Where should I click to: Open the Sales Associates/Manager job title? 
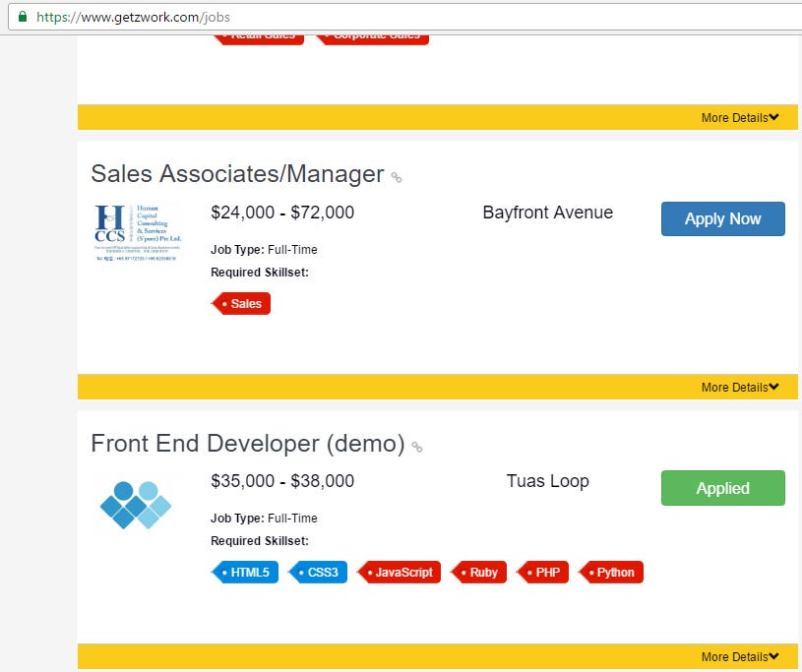pos(237,174)
